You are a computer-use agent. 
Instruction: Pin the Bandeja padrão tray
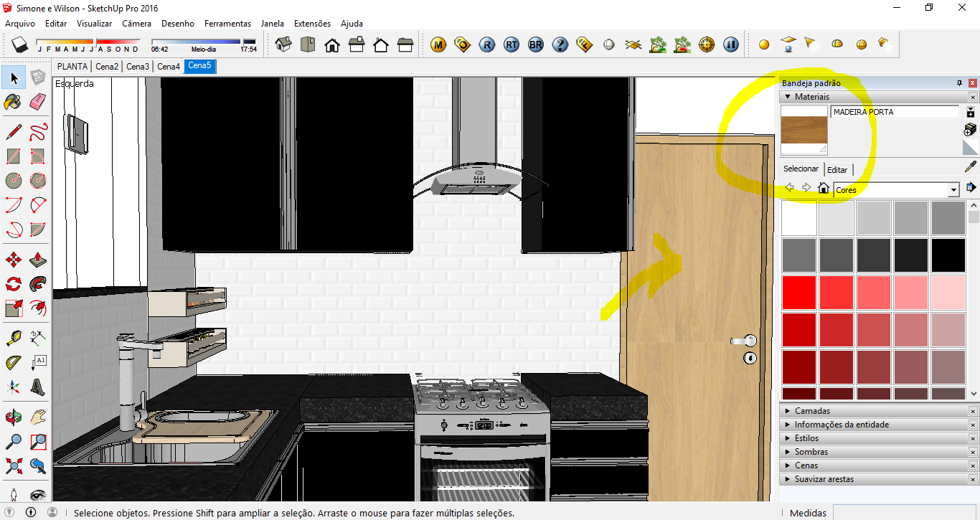tap(959, 83)
